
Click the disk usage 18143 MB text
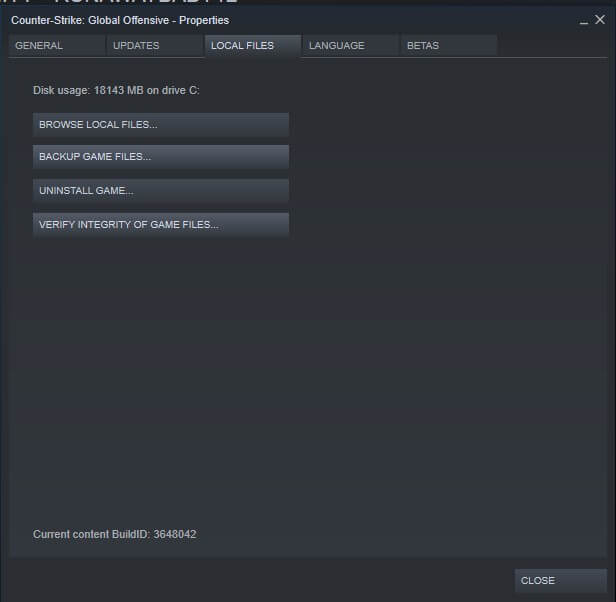[116, 90]
